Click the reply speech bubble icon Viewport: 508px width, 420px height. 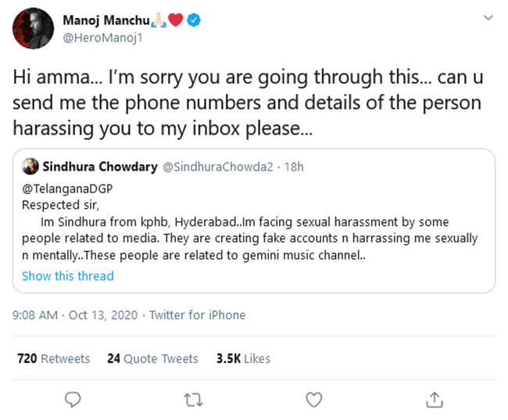(x=73, y=399)
